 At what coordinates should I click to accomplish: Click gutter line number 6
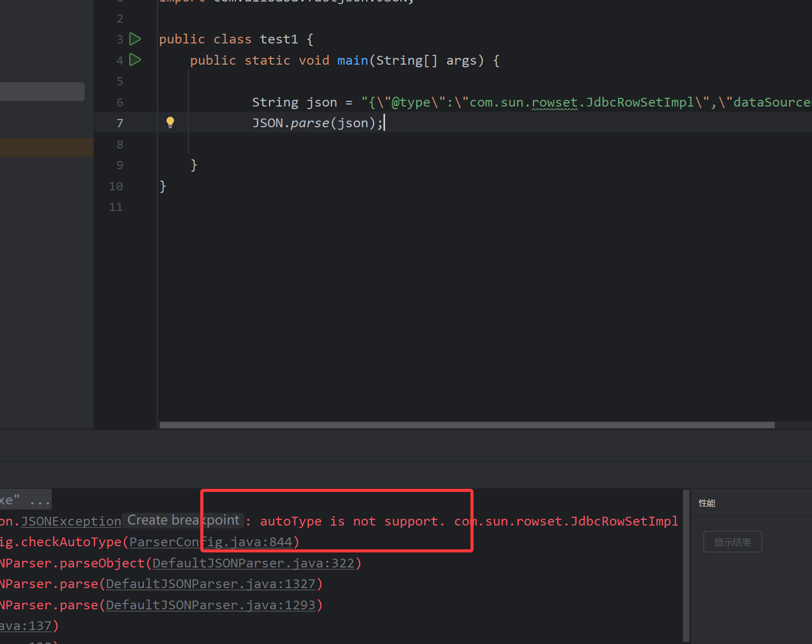coord(120,102)
